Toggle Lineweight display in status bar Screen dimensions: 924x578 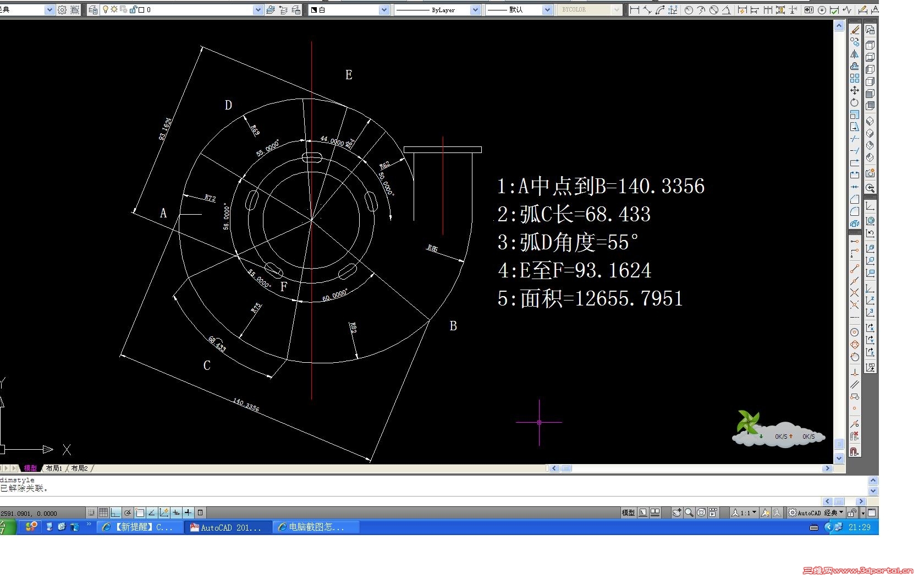click(188, 512)
